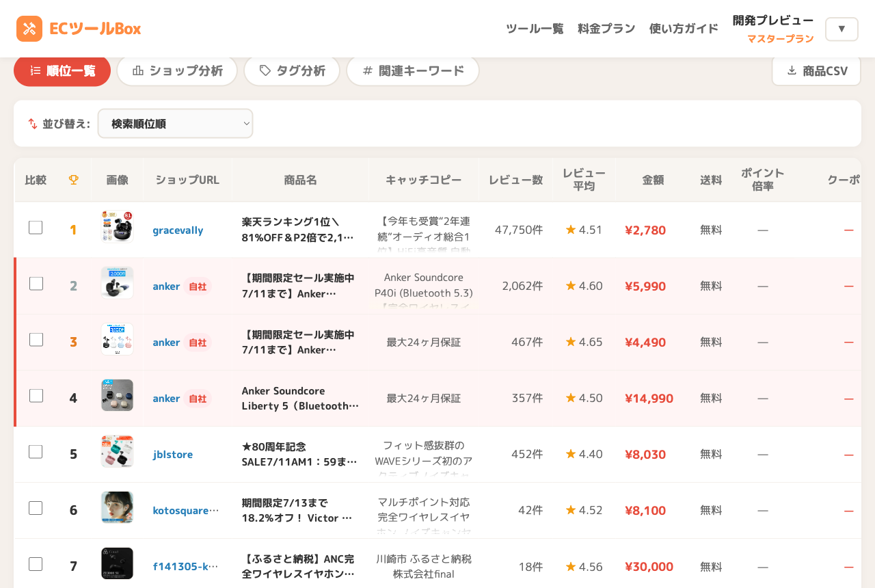Expand the account dropdown arrow button
875x588 pixels.
(842, 29)
